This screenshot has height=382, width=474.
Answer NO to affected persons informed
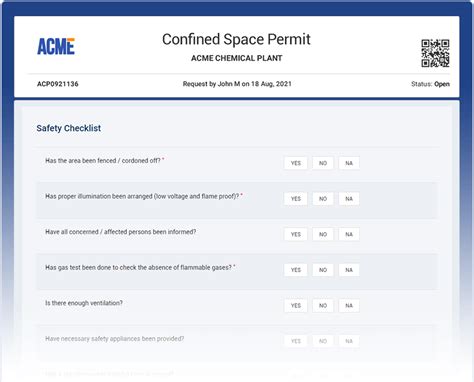(323, 234)
